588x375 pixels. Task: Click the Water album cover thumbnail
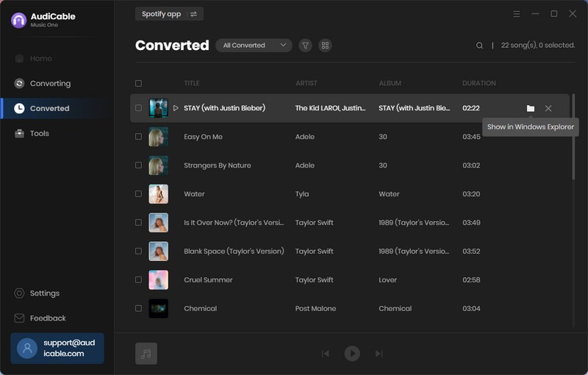click(158, 194)
